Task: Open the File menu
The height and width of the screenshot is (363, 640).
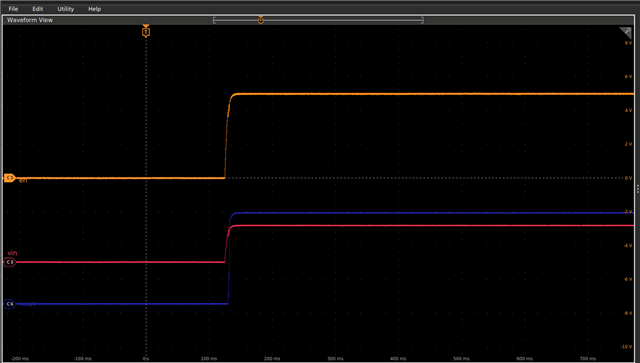Action: pos(13,9)
